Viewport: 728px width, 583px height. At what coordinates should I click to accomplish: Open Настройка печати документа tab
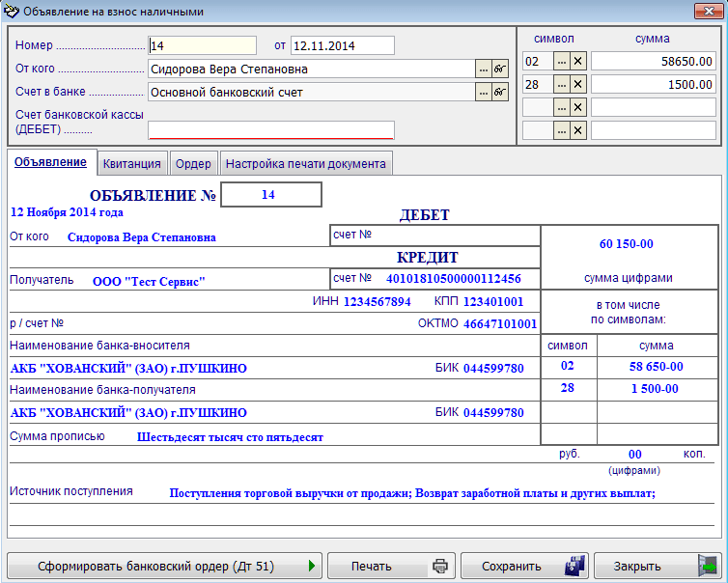click(x=305, y=163)
